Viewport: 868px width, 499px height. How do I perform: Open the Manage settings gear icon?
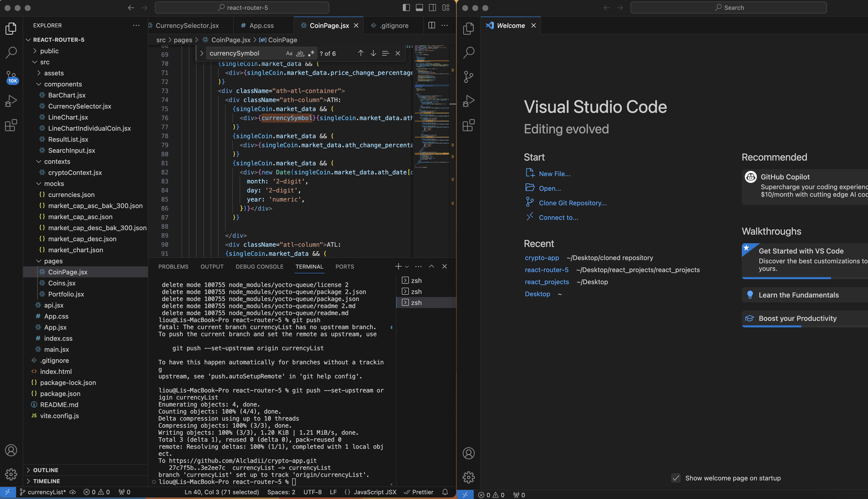(11, 475)
